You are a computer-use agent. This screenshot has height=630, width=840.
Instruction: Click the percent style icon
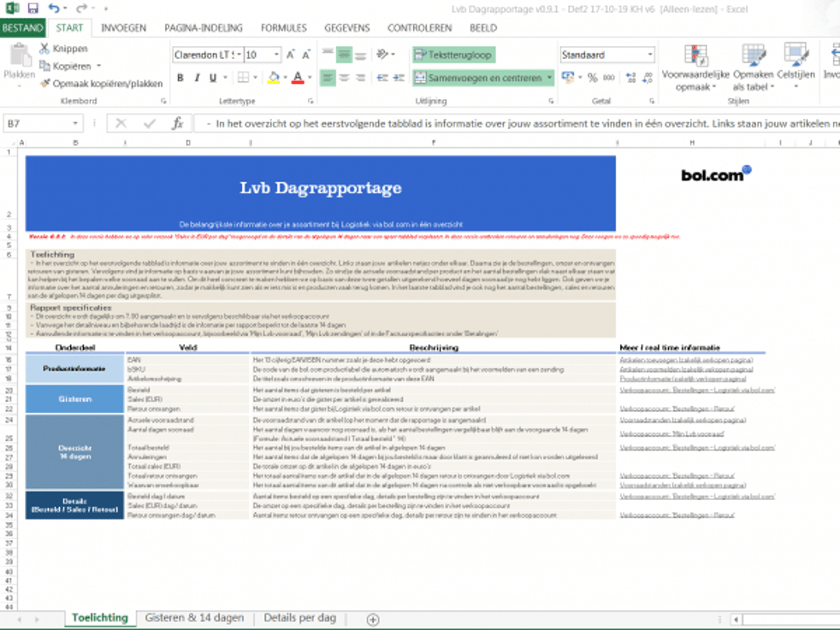[x=592, y=78]
